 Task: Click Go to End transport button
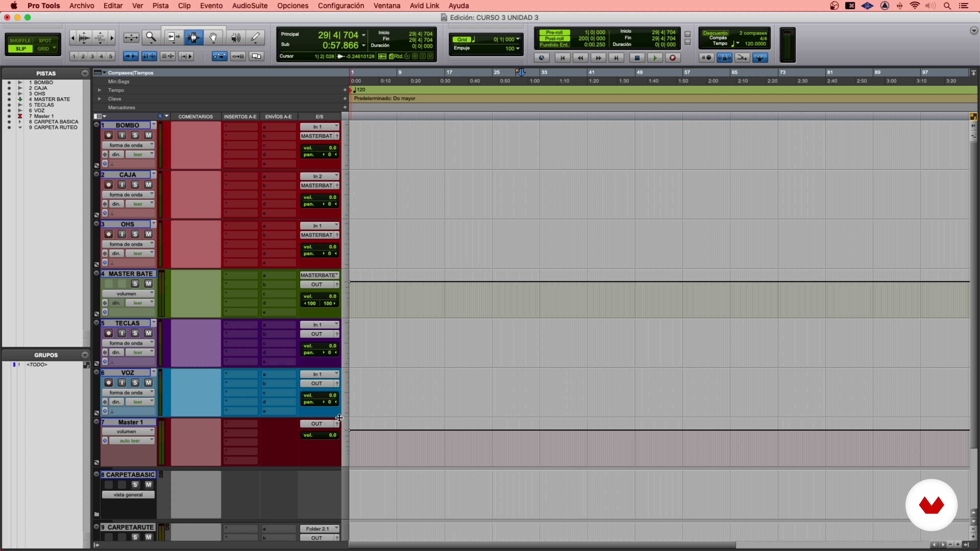tap(616, 58)
